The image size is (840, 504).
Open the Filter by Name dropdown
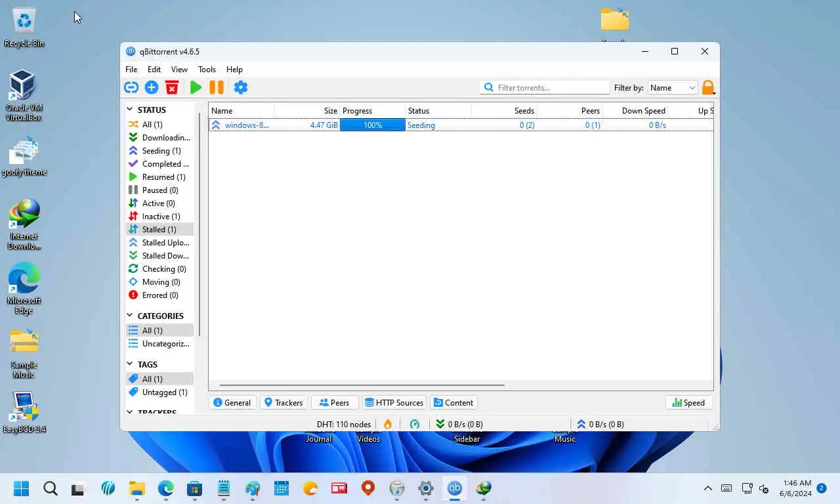[673, 87]
